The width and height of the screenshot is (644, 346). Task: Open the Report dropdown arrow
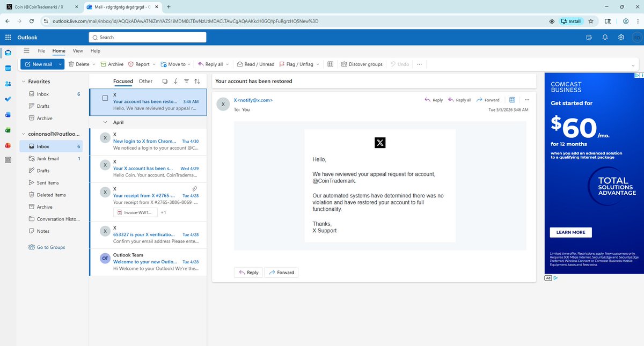coord(154,64)
